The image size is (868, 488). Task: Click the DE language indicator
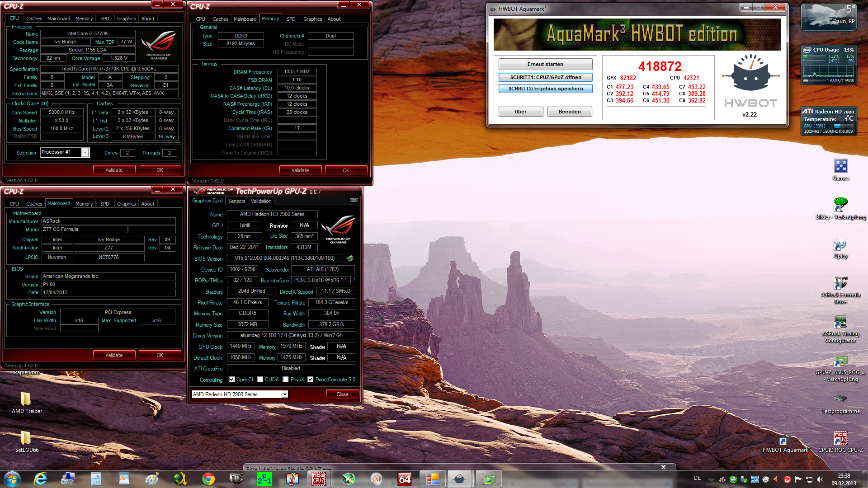tap(697, 478)
